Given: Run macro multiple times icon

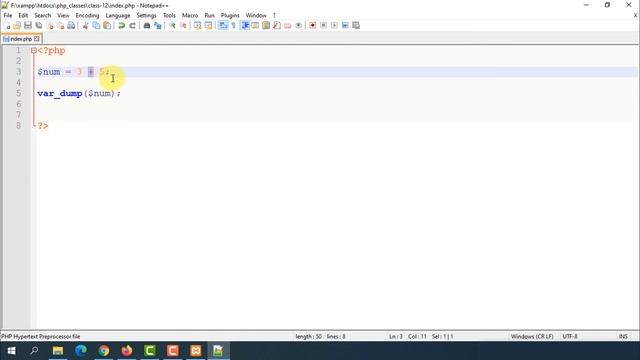Looking at the screenshot, I should (345, 25).
